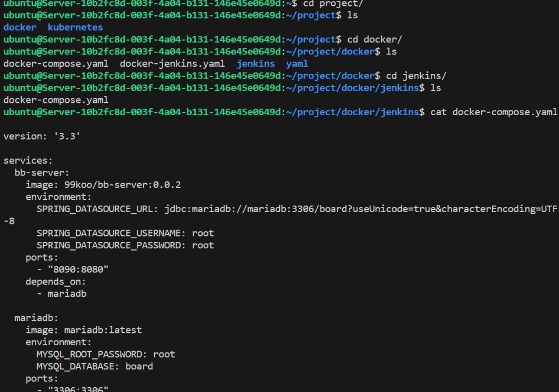Viewport: 559px width, 392px height.
Task: Click the SPRING_DATASOURCE_USERNAME line
Action: (x=125, y=233)
